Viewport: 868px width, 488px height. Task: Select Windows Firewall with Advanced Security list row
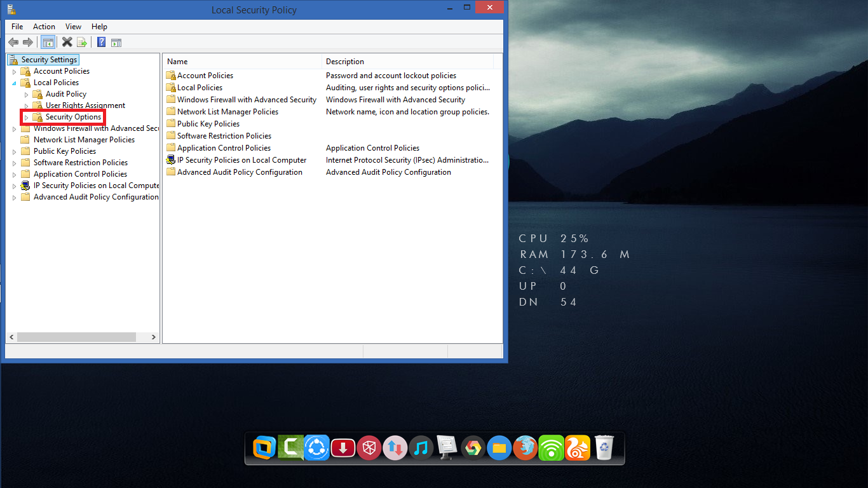(247, 100)
